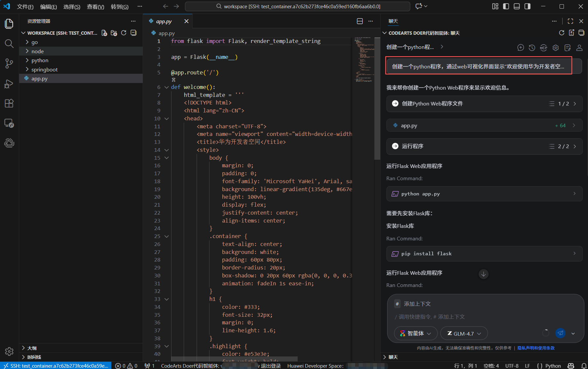The image size is (588, 369).
Task: Split the app.py editor
Action: coord(360,21)
